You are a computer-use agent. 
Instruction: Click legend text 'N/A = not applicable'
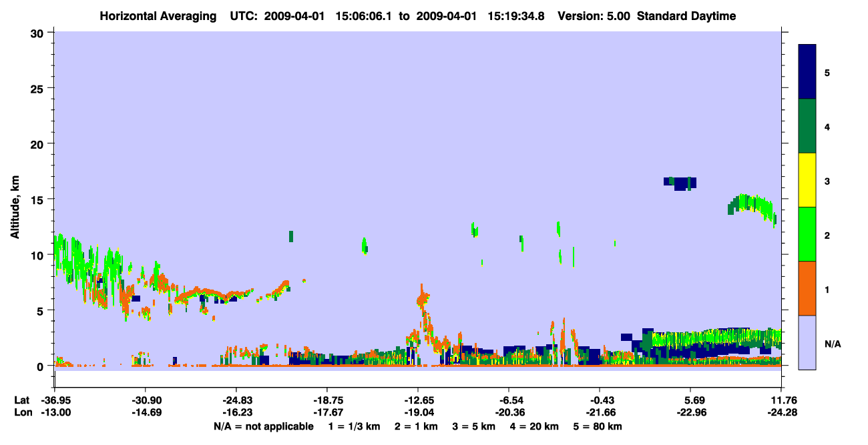[263, 426]
